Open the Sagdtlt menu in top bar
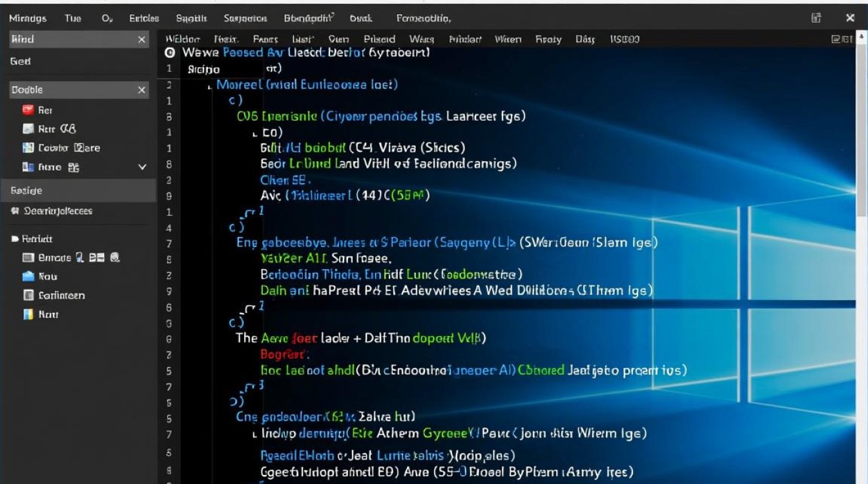 click(x=192, y=19)
